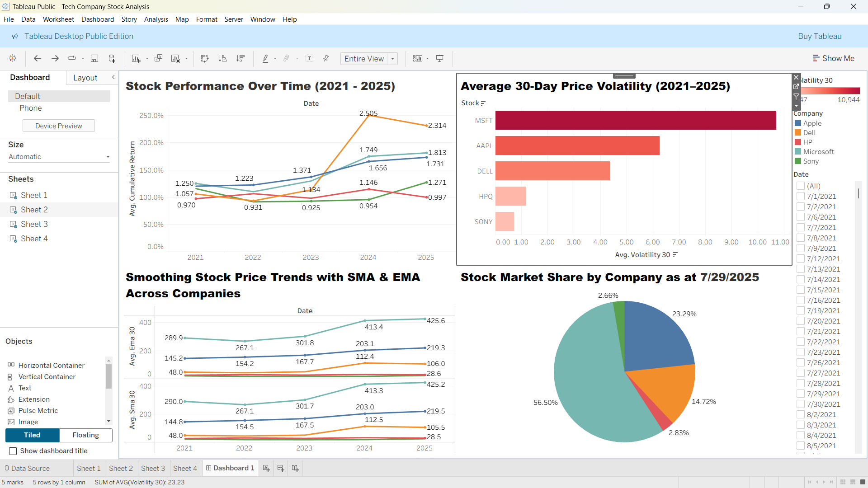Open the Dashboard menu
The height and width of the screenshot is (488, 868).
(98, 19)
